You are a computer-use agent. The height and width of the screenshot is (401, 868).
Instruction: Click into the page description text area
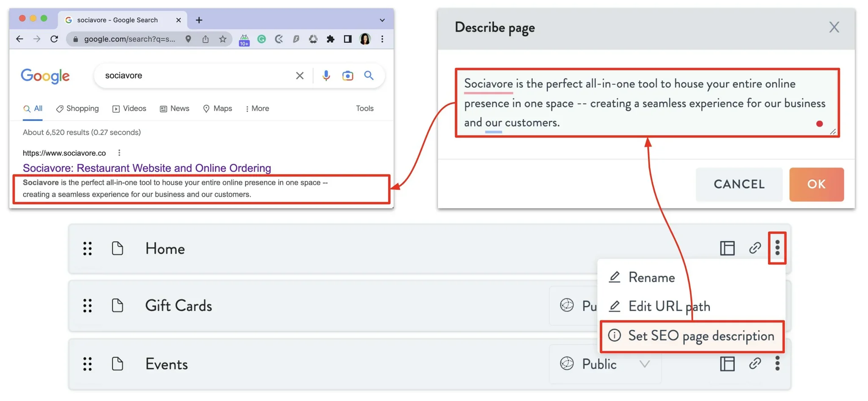(x=647, y=103)
